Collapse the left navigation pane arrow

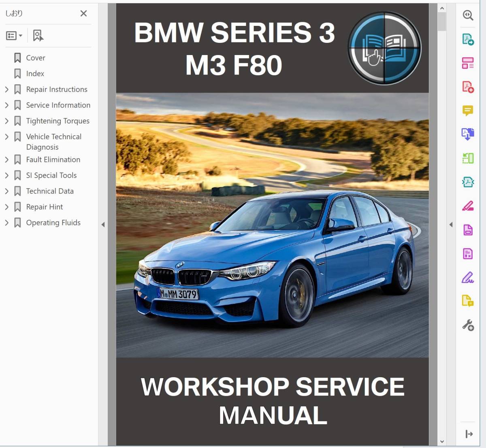[103, 225]
